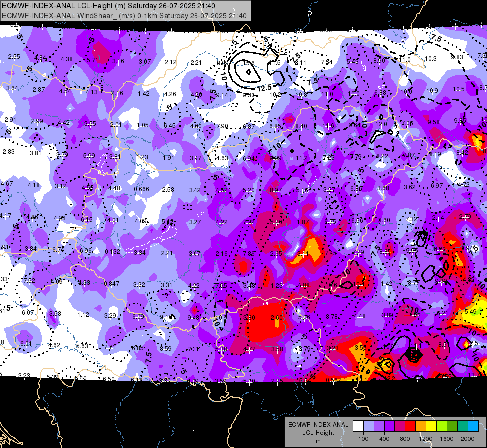Viewport: 487px width, 448px height.
Task: Click the grid value 2.83
Action: click(x=8, y=152)
